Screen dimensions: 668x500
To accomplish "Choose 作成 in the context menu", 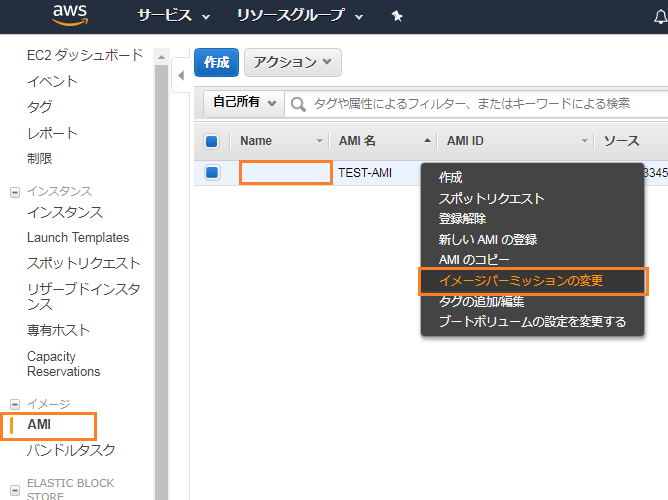I will pos(450,177).
